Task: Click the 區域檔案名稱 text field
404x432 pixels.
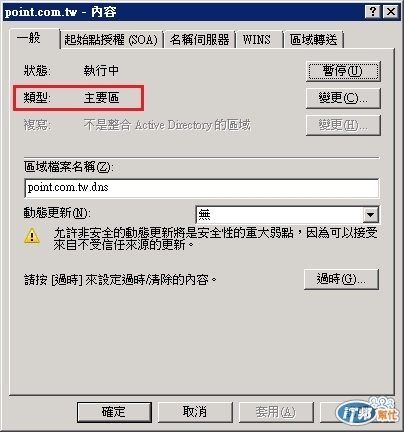Action: [202, 188]
